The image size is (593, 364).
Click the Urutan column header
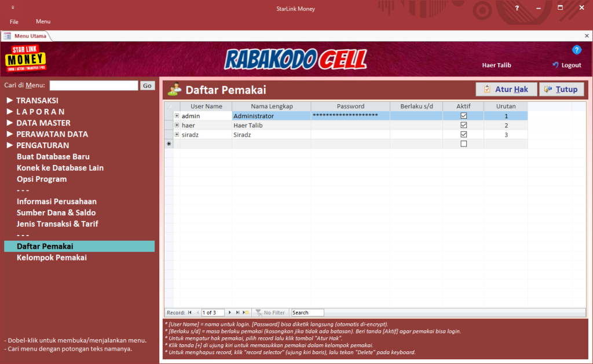tap(506, 106)
